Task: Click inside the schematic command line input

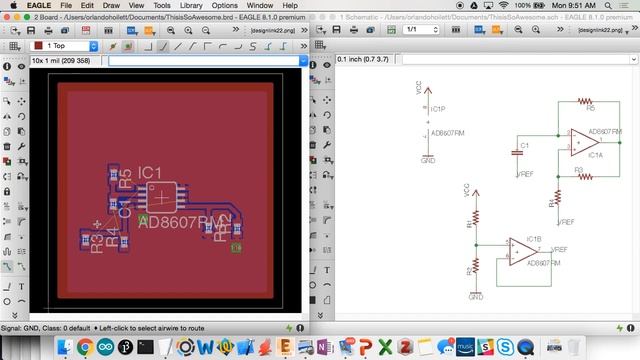Action: 516,60
